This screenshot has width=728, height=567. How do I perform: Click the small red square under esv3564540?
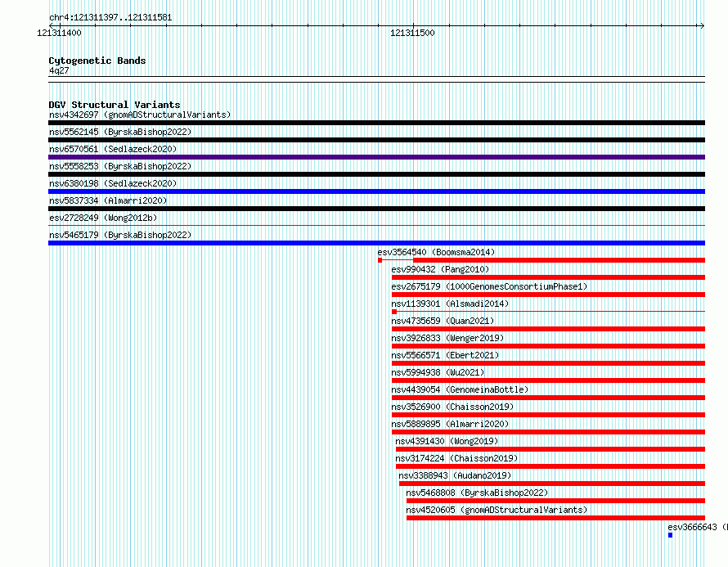tap(380, 260)
